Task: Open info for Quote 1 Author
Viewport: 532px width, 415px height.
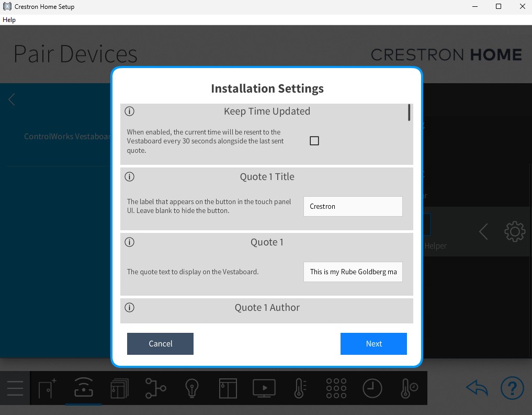Action: point(129,308)
